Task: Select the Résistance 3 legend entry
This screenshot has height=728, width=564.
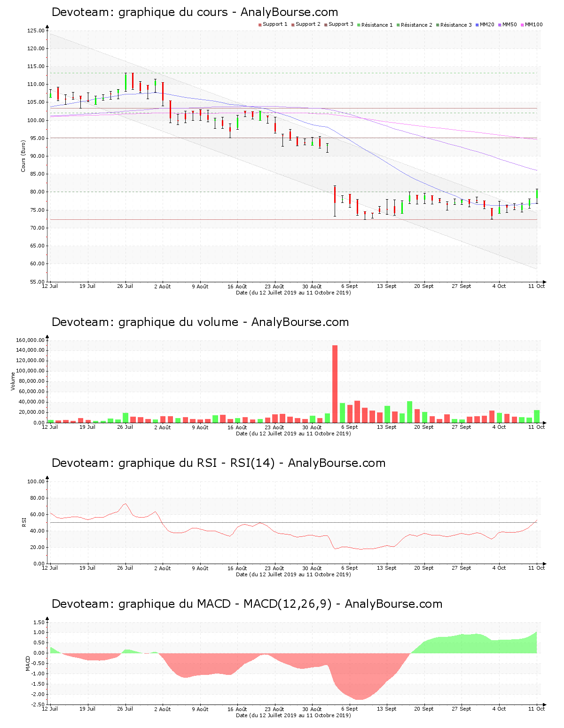Action: (x=454, y=25)
